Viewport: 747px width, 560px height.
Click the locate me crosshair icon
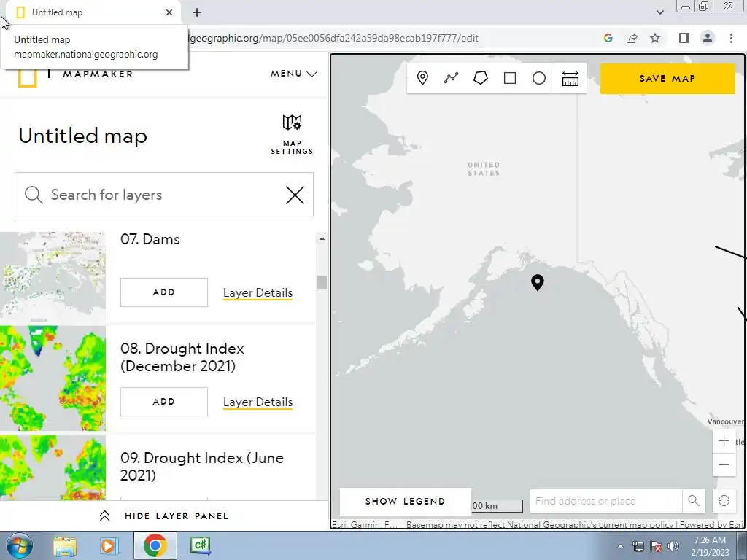(724, 501)
